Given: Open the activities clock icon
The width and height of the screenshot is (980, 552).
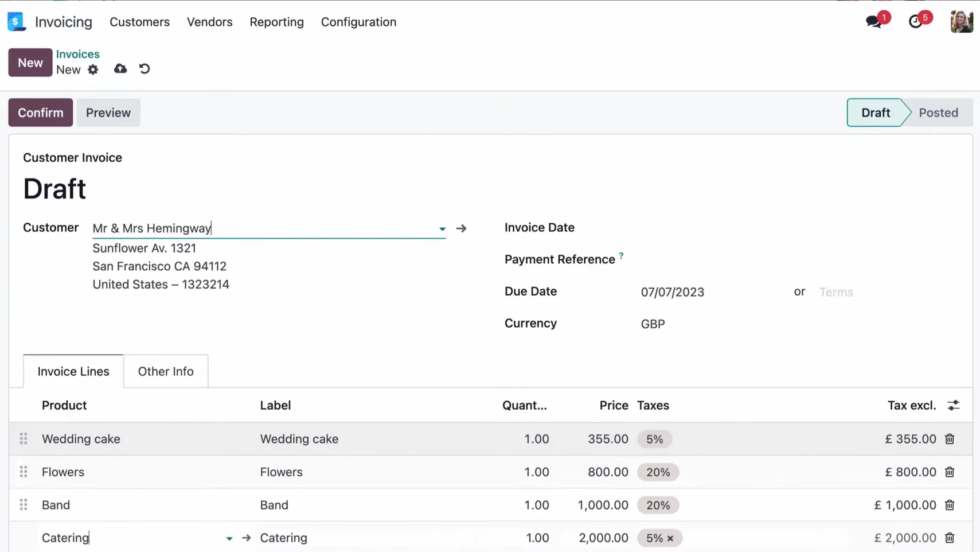Looking at the screenshot, I should click(916, 22).
